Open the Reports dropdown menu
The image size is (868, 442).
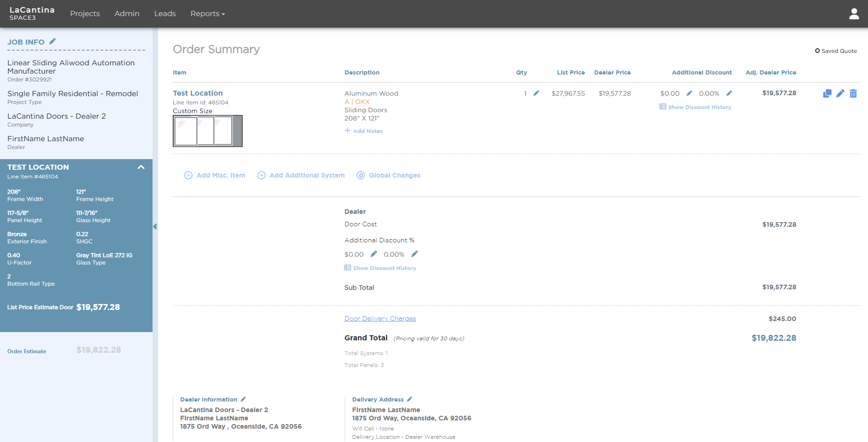point(208,14)
